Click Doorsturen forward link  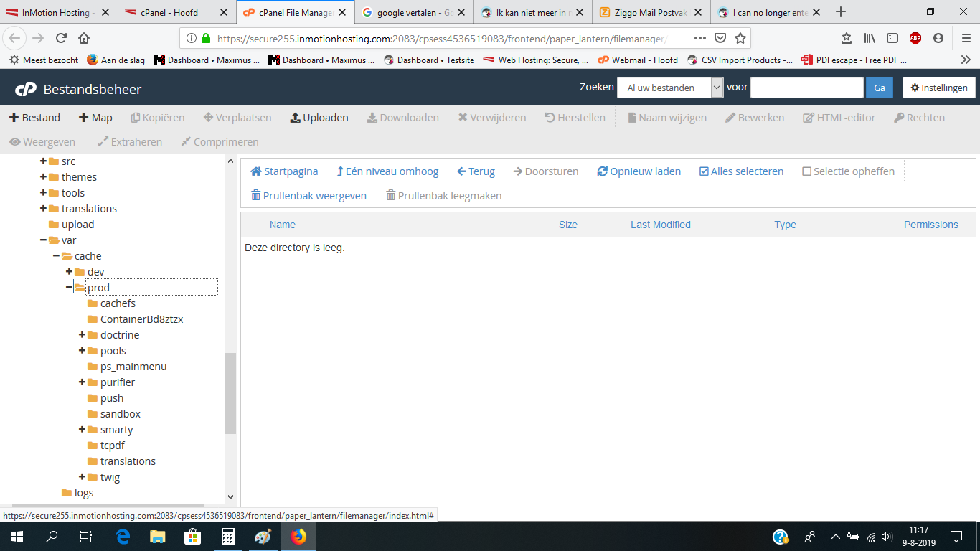(x=546, y=171)
